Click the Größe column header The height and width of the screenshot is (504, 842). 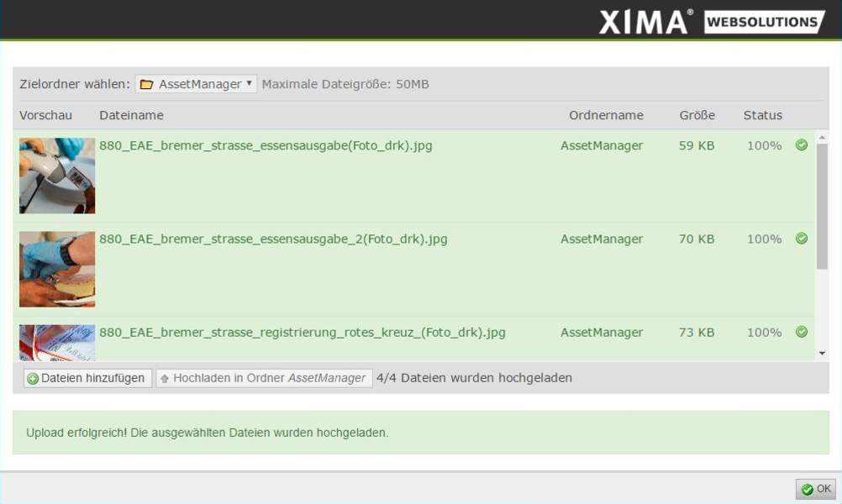pos(697,115)
